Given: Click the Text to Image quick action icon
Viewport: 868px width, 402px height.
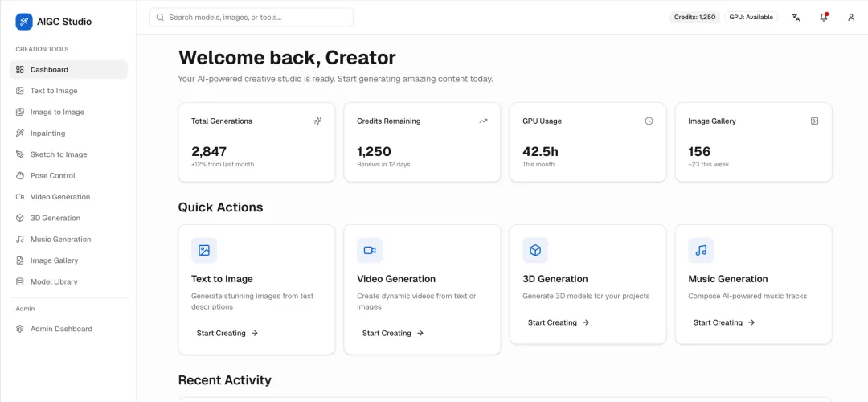Looking at the screenshot, I should [x=204, y=250].
